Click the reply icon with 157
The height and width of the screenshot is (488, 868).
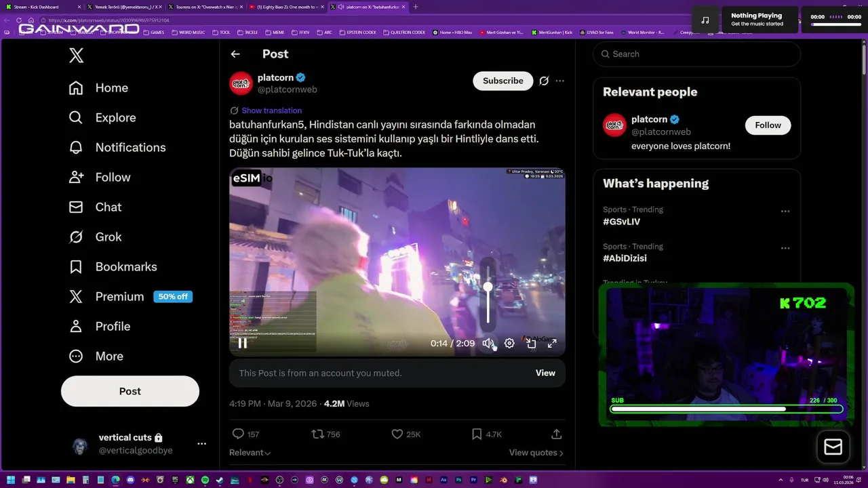(x=245, y=434)
